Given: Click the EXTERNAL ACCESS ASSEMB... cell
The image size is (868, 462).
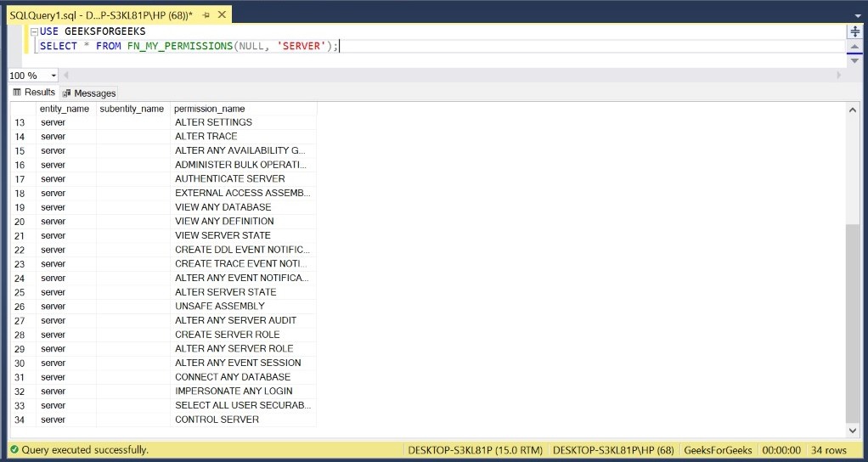Looking at the screenshot, I should [x=244, y=193].
